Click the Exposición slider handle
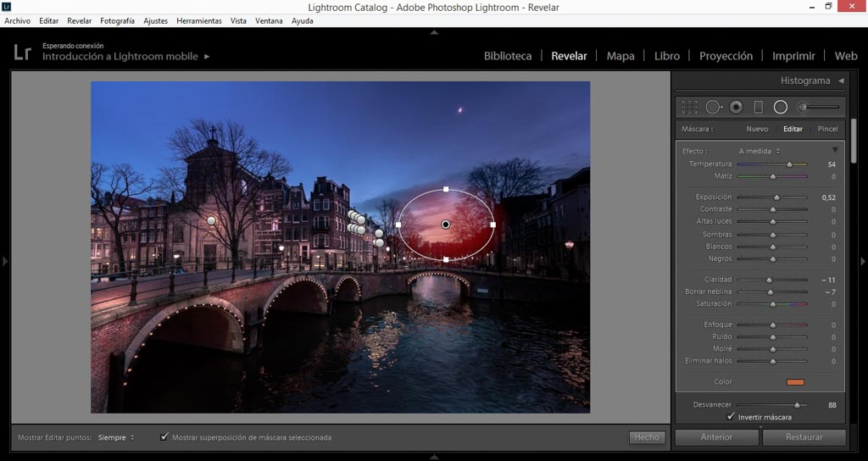Screen dimensions: 868x461 pyautogui.click(x=776, y=197)
